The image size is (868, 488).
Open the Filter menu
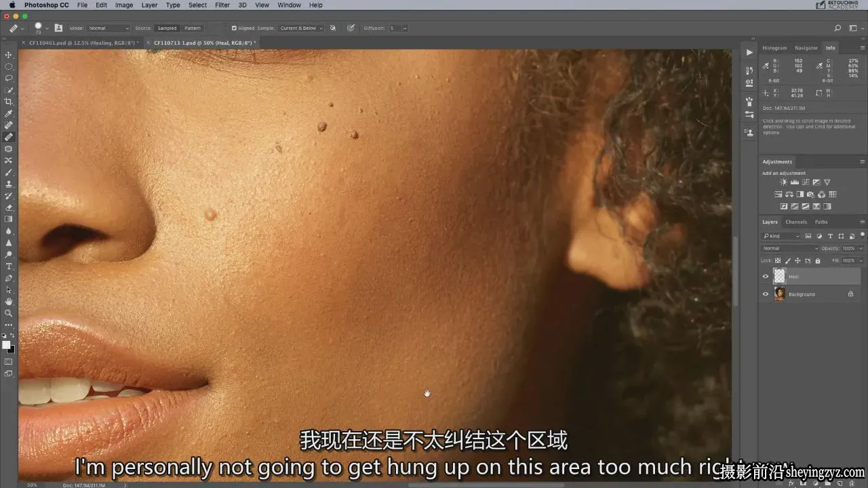point(222,5)
